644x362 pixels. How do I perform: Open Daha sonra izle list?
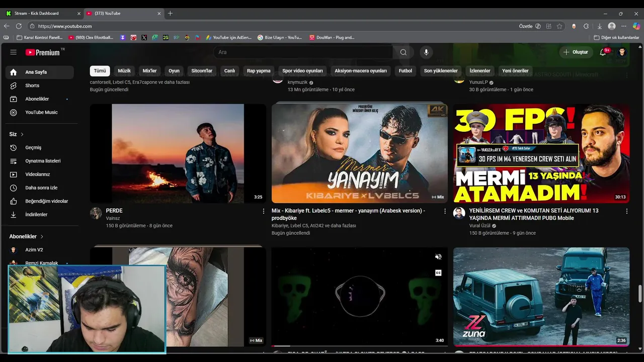click(x=40, y=188)
